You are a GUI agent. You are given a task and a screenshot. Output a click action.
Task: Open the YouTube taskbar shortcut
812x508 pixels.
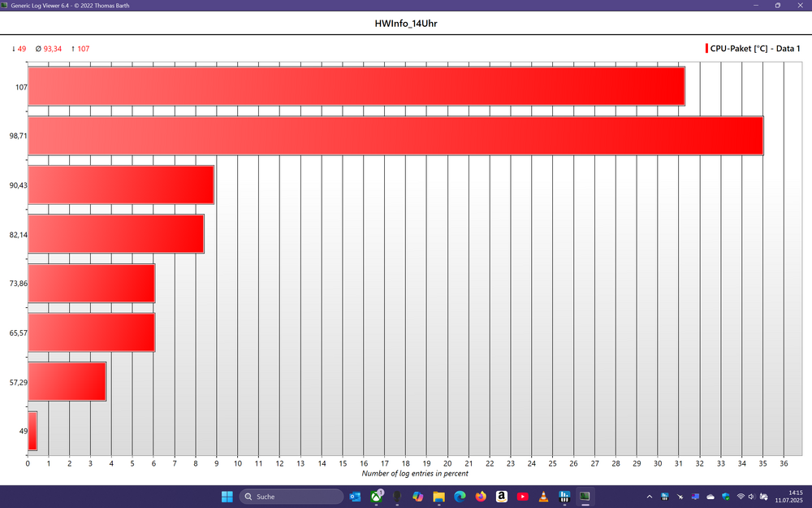point(522,497)
